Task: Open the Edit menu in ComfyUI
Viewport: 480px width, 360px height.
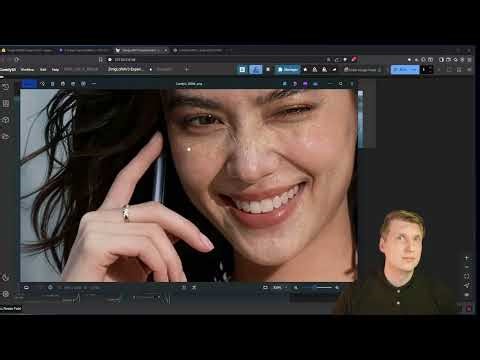Action: click(43, 70)
